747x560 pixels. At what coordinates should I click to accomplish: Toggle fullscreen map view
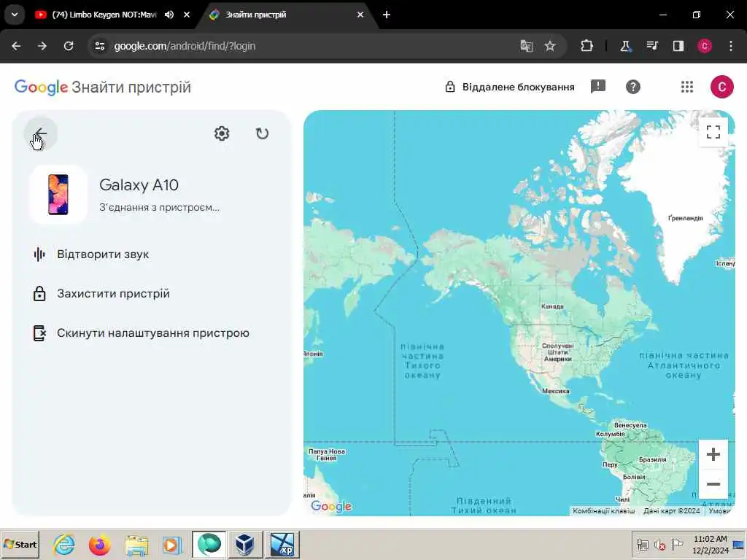pyautogui.click(x=713, y=132)
